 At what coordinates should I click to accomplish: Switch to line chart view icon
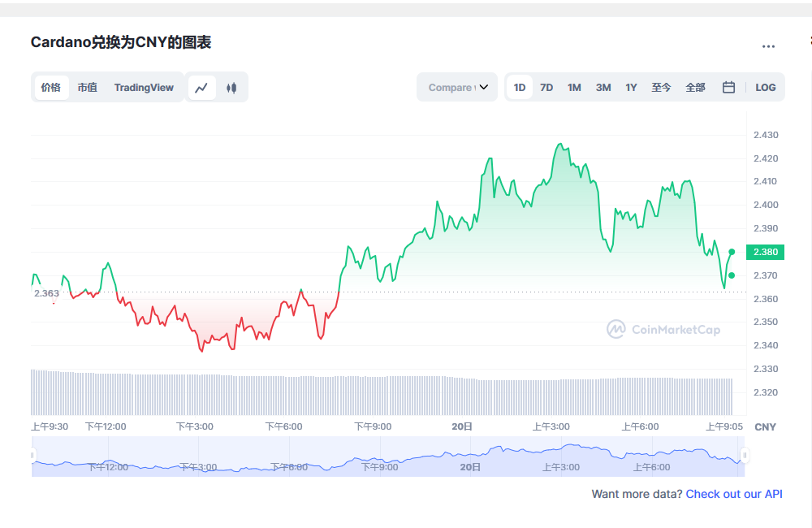pyautogui.click(x=201, y=88)
